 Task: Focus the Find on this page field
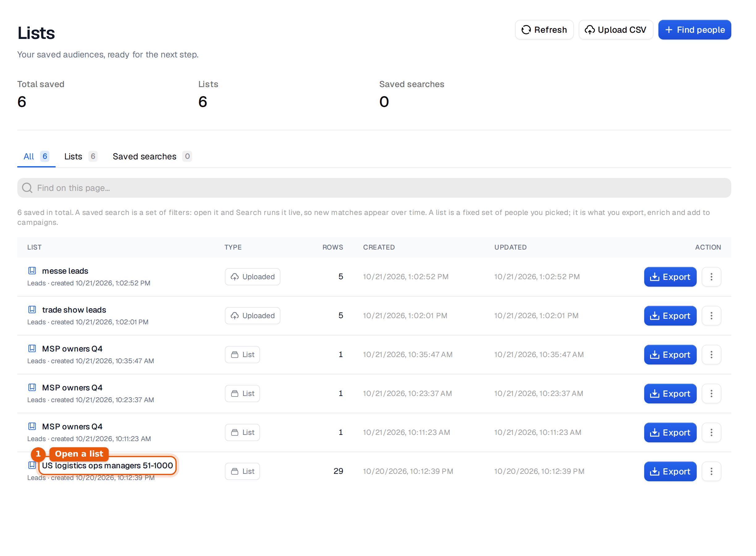[x=374, y=188]
